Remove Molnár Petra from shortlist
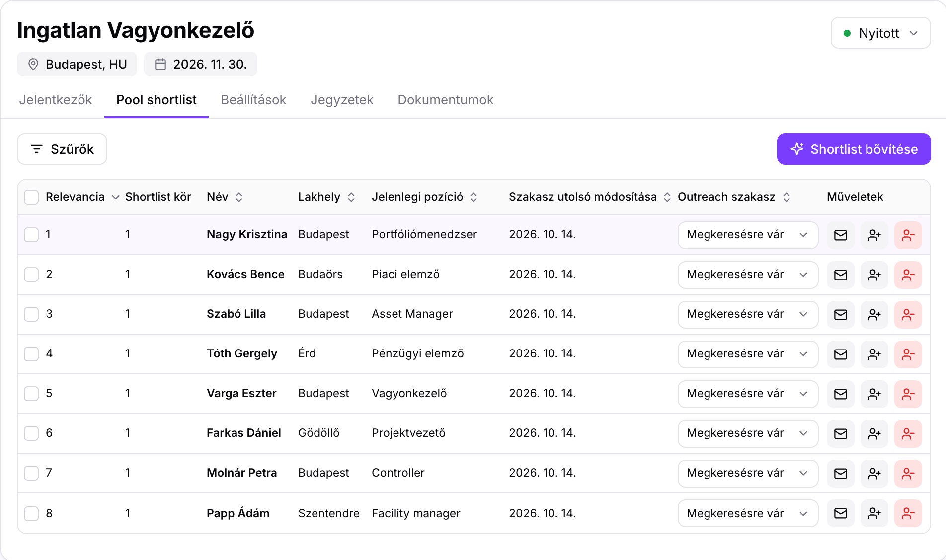 click(x=908, y=474)
